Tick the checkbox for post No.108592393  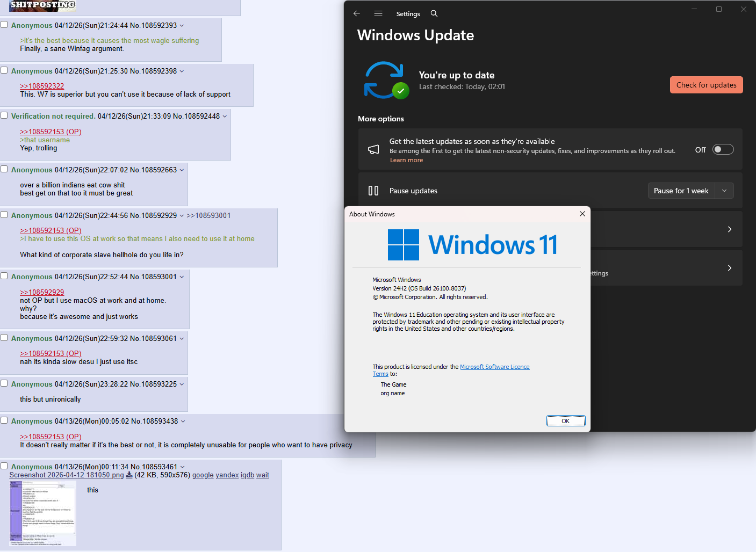4,25
